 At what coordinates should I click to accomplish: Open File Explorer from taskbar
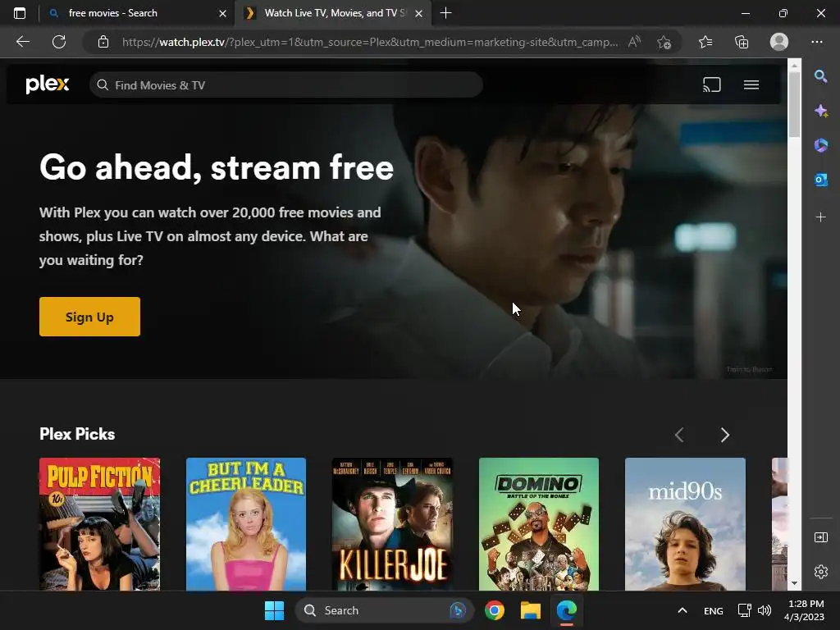(531, 610)
